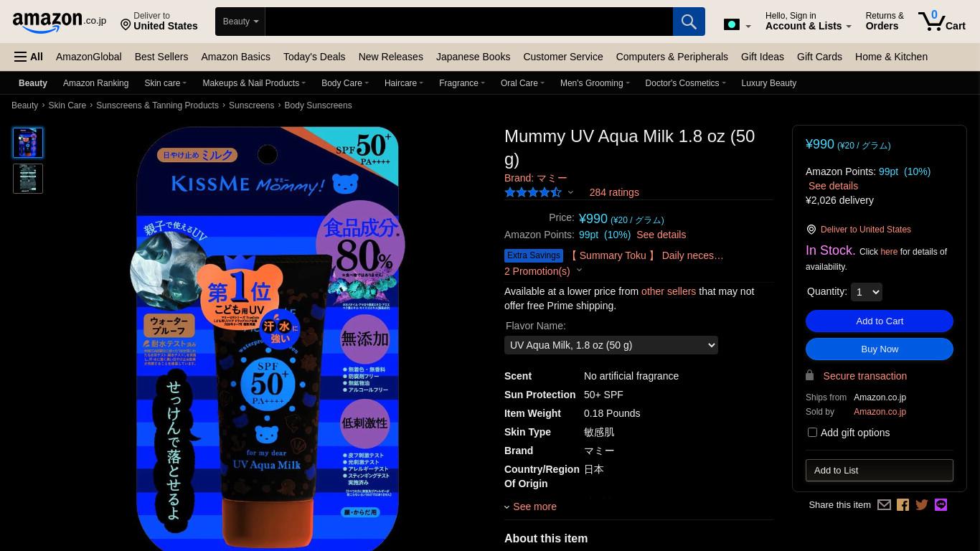
Task: Click the Sunscreens breadcrumb link
Action: point(251,105)
